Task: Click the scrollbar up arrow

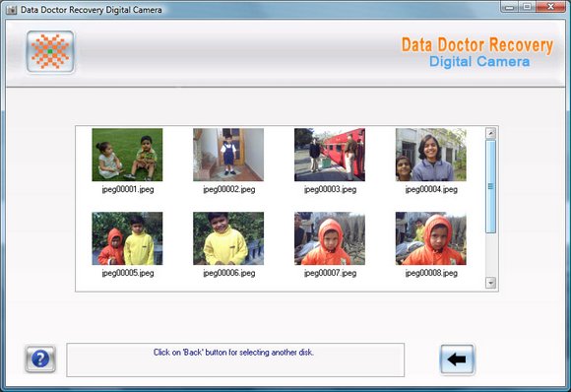Action: click(x=490, y=133)
